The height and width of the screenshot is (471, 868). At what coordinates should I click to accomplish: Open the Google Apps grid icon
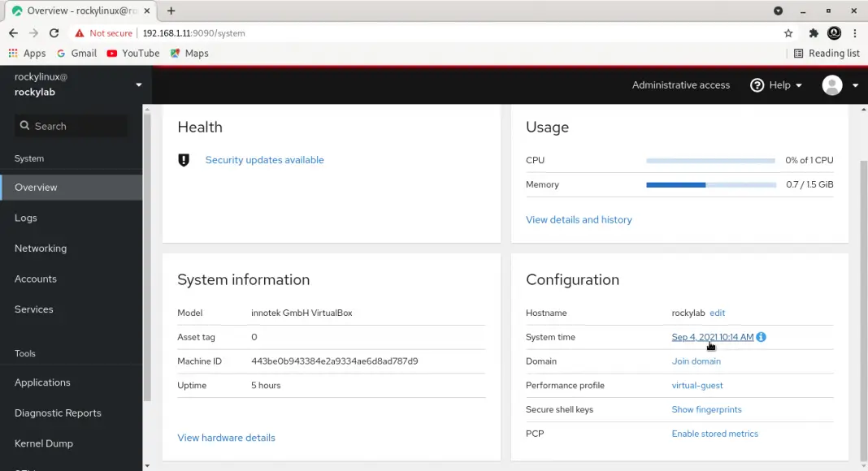pos(13,53)
